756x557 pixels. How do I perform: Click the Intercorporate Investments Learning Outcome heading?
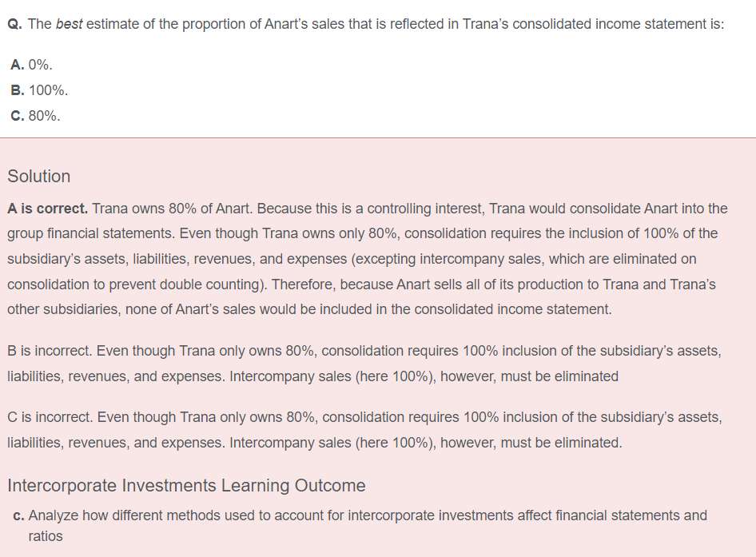tap(186, 485)
